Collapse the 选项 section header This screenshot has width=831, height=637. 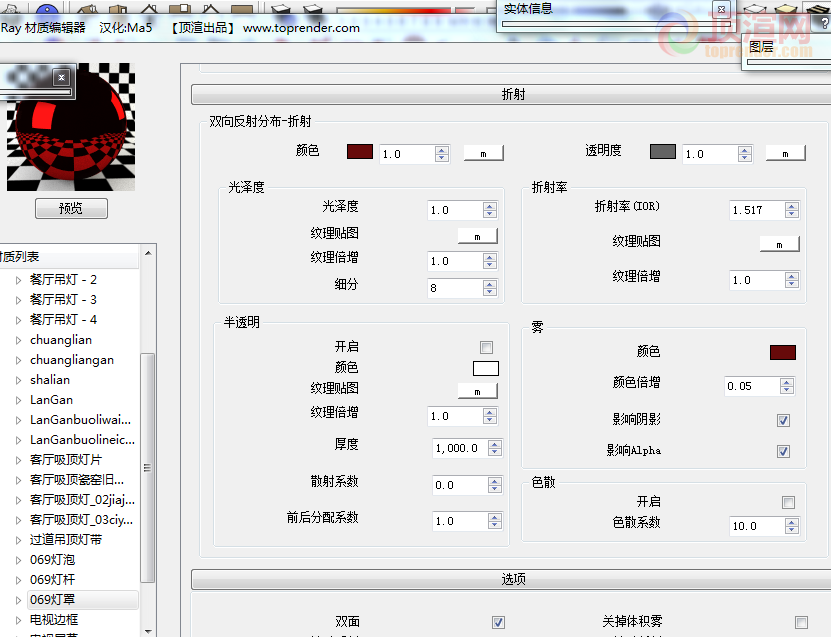pos(512,579)
